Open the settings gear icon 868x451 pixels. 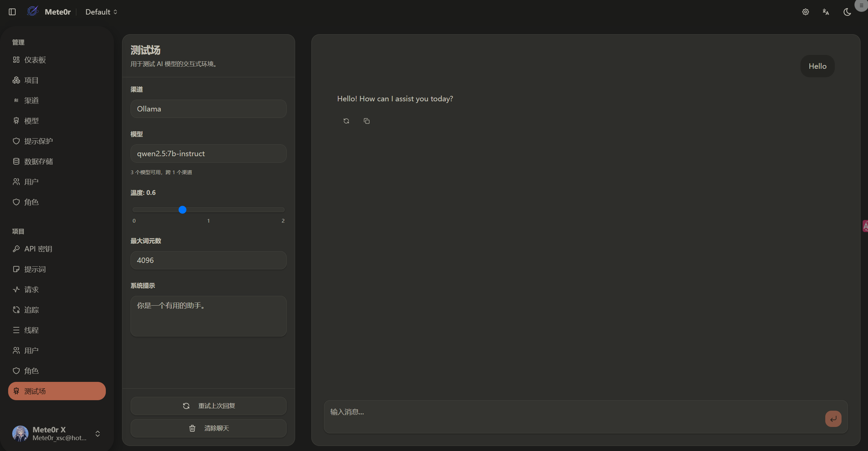click(806, 12)
